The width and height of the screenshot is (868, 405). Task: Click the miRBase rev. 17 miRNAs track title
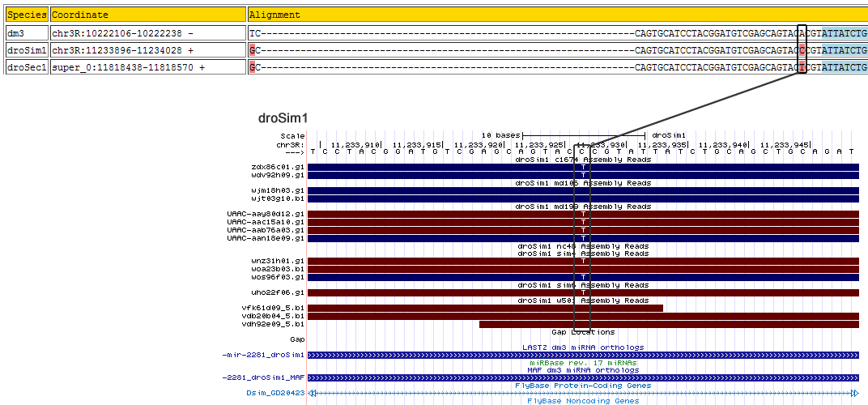[583, 363]
